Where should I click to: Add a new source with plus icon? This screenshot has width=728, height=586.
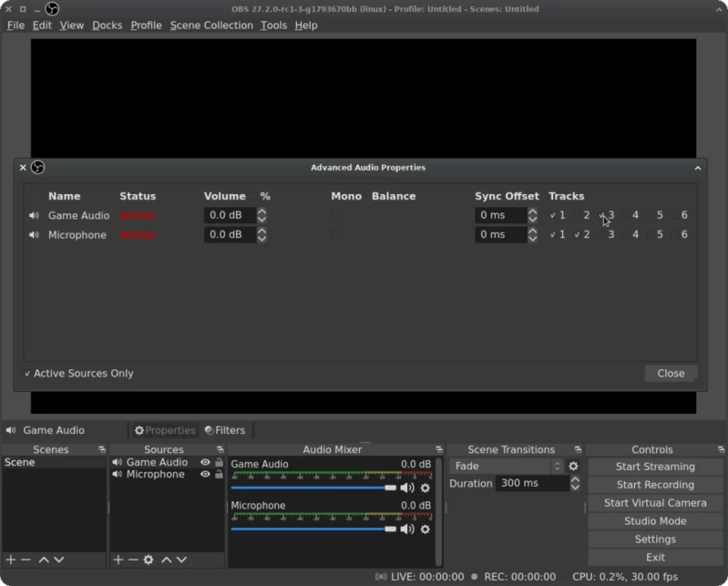118,560
